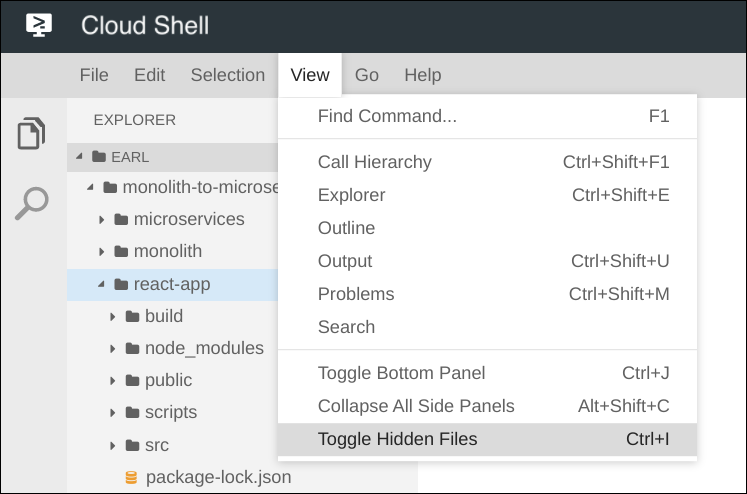This screenshot has height=494, width=747.
Task: Choose Call Hierarchy from View menu
Action: (374, 162)
